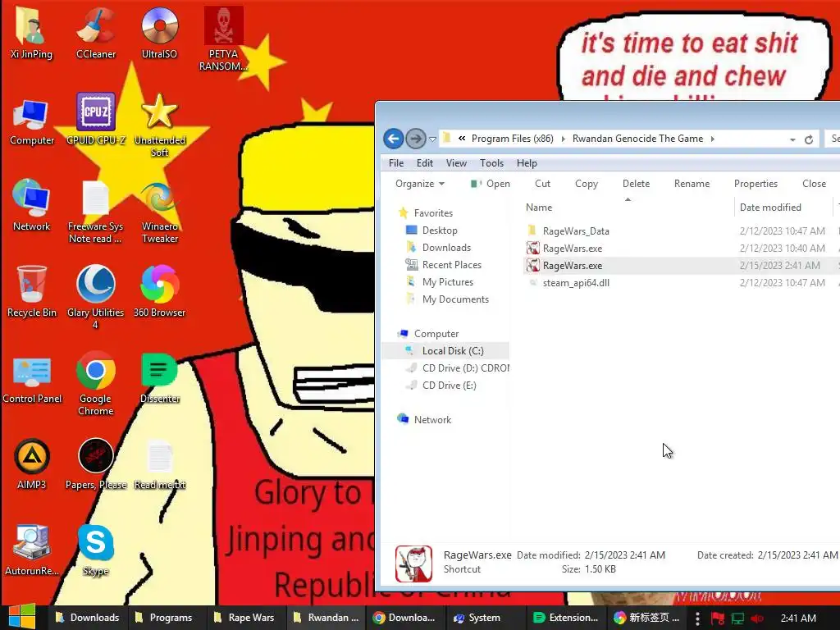Open the View menu
Image resolution: width=840 pixels, height=630 pixels.
456,163
